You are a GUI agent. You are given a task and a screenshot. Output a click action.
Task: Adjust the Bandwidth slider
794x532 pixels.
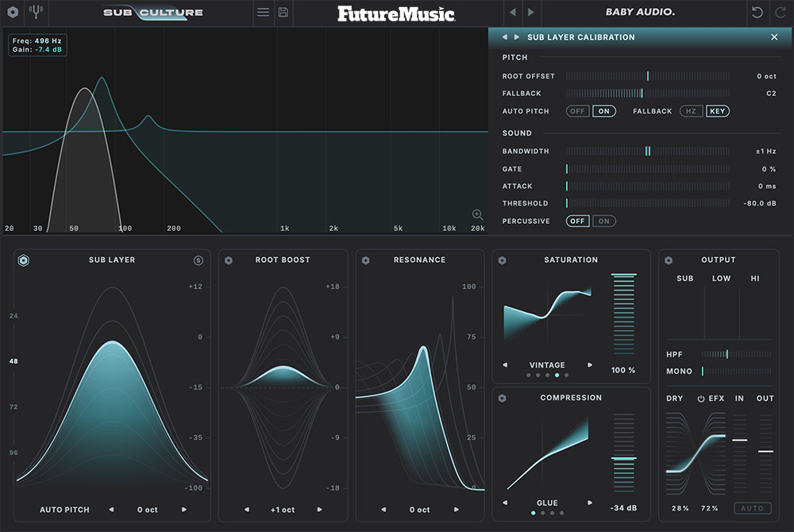click(648, 151)
